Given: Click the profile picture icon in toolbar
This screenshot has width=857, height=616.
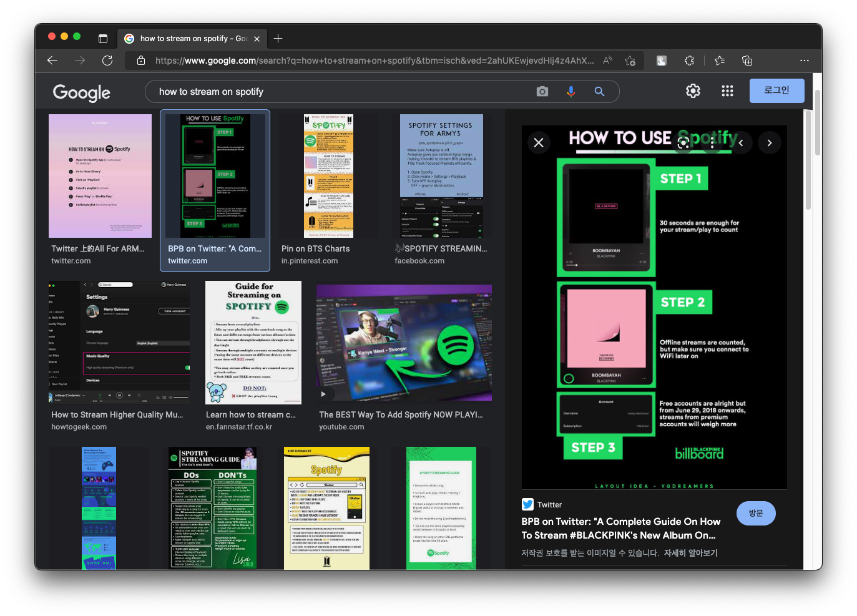Looking at the screenshot, I should [x=662, y=61].
